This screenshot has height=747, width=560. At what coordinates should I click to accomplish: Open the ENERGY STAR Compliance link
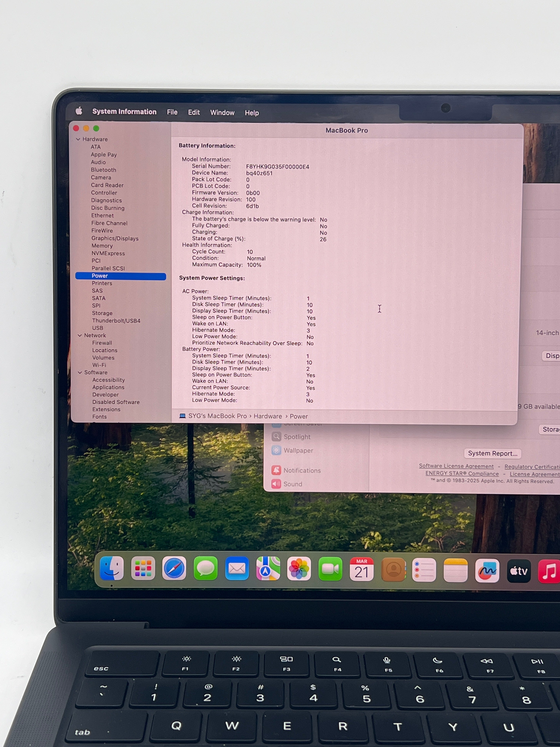pyautogui.click(x=462, y=474)
